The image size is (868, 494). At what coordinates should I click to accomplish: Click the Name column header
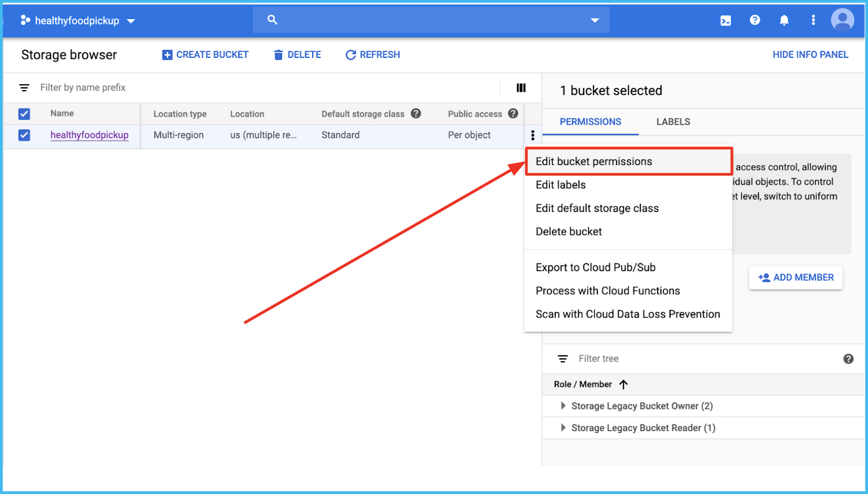62,114
